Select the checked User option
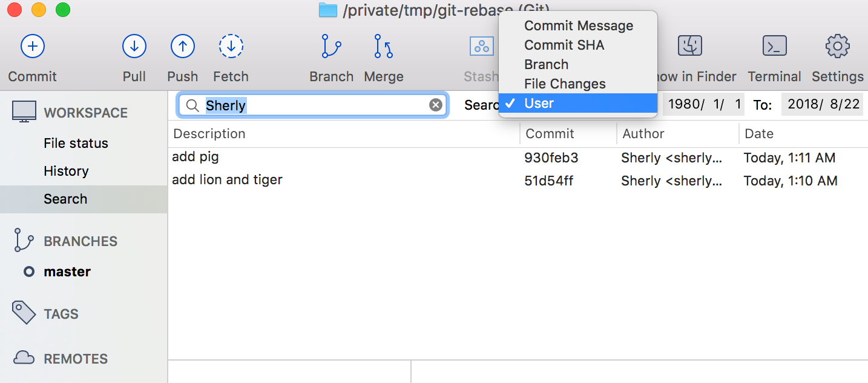This screenshot has width=868, height=383. [x=539, y=104]
